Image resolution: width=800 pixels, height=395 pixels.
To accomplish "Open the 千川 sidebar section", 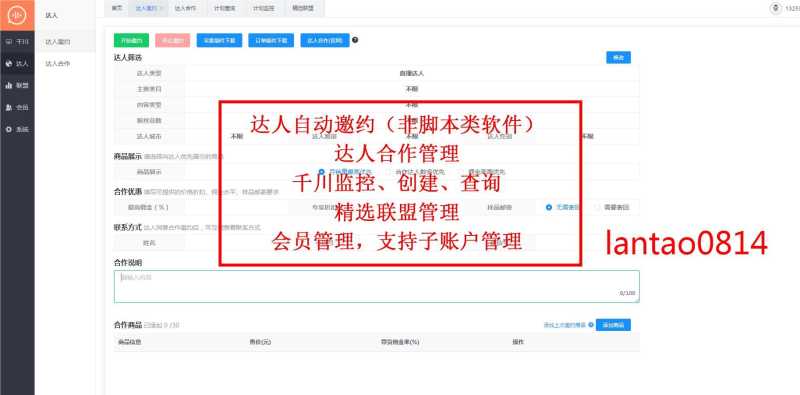I will (17, 42).
